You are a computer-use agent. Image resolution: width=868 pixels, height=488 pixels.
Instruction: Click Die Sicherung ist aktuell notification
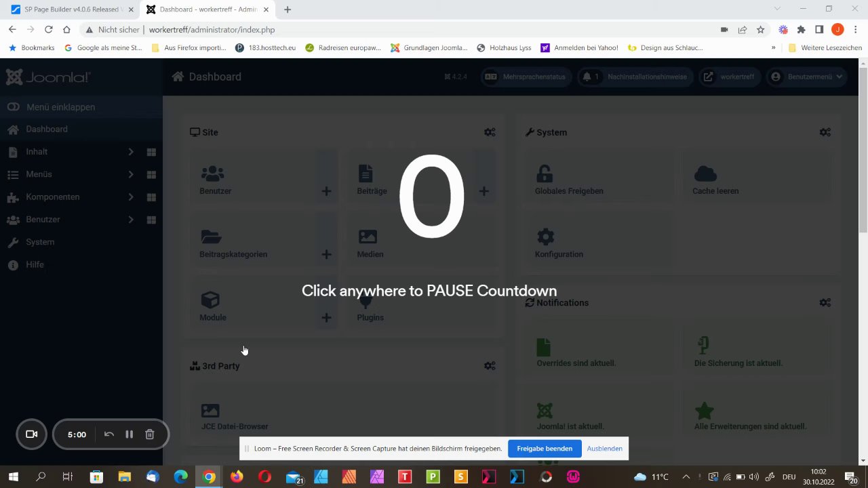pos(757,351)
